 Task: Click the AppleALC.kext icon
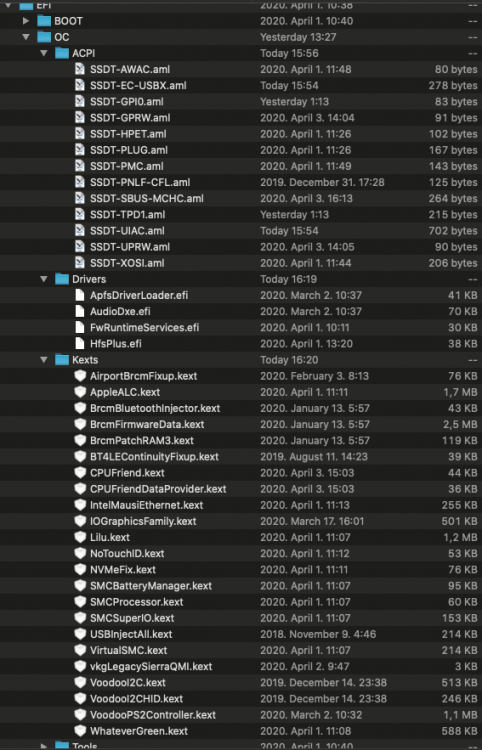pos(80,392)
